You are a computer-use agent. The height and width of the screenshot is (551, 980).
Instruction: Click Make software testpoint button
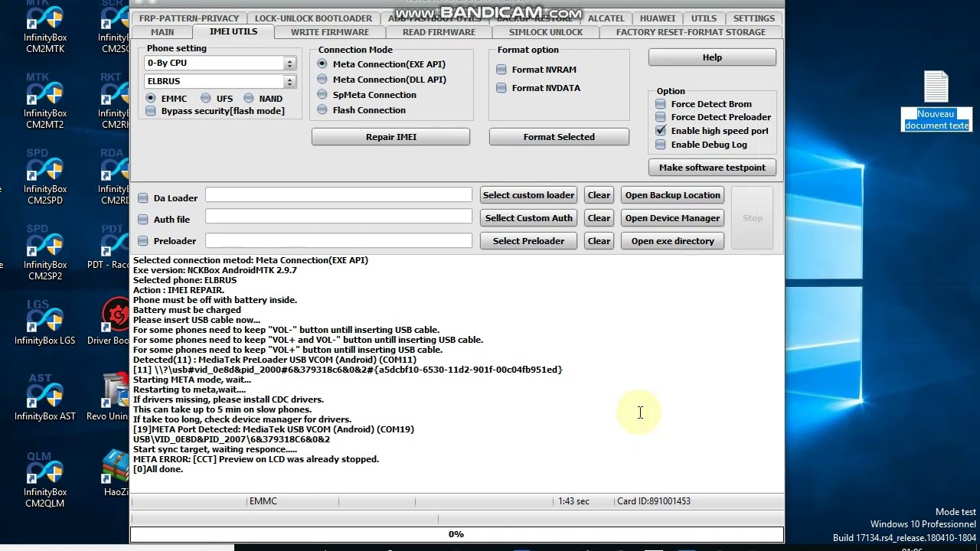coord(712,168)
